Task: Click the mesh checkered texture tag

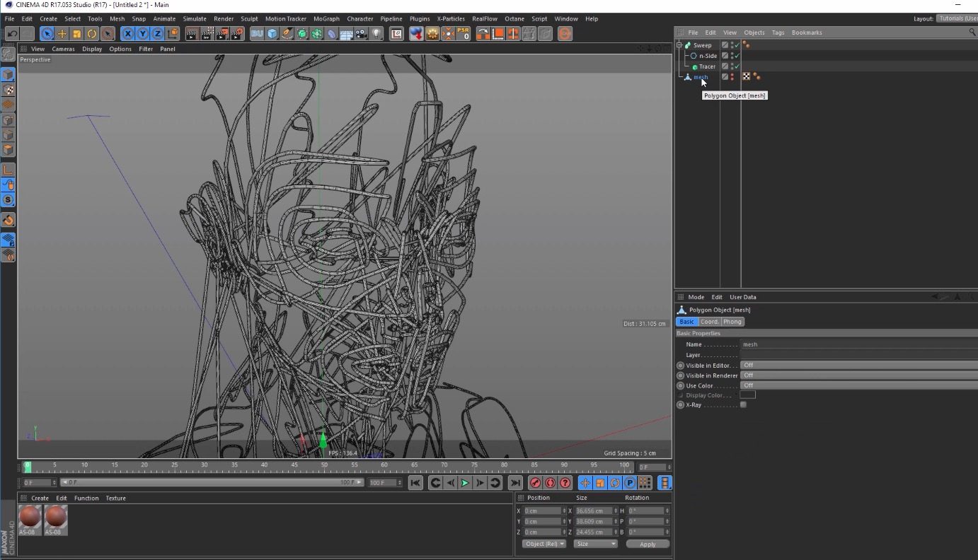Action: [x=746, y=76]
